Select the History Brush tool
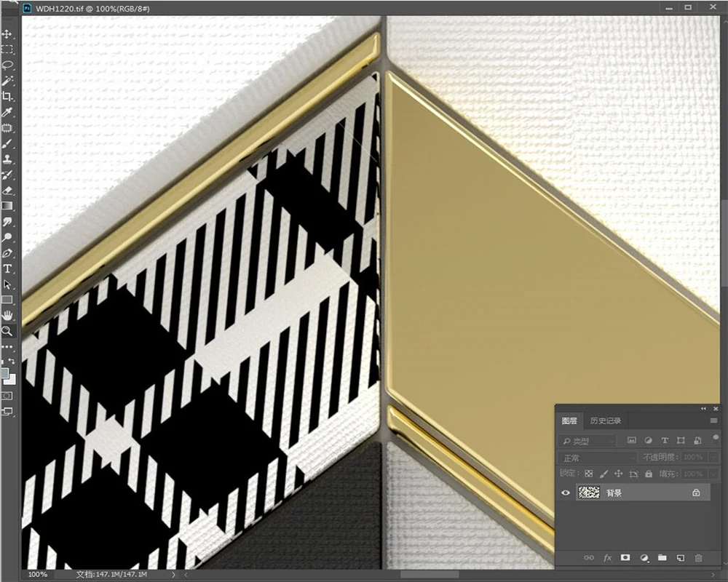The height and width of the screenshot is (582, 728). click(7, 175)
